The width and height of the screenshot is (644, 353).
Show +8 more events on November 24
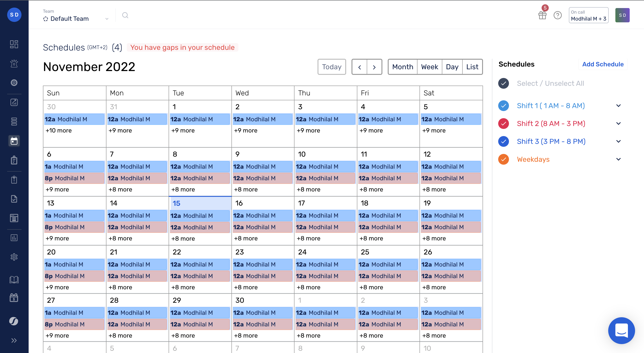coord(309,287)
